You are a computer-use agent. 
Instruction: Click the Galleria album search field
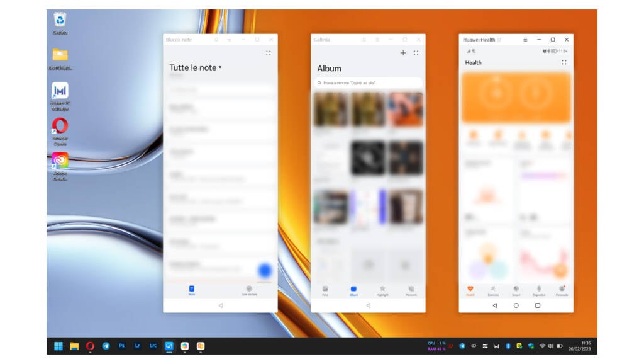[369, 82]
